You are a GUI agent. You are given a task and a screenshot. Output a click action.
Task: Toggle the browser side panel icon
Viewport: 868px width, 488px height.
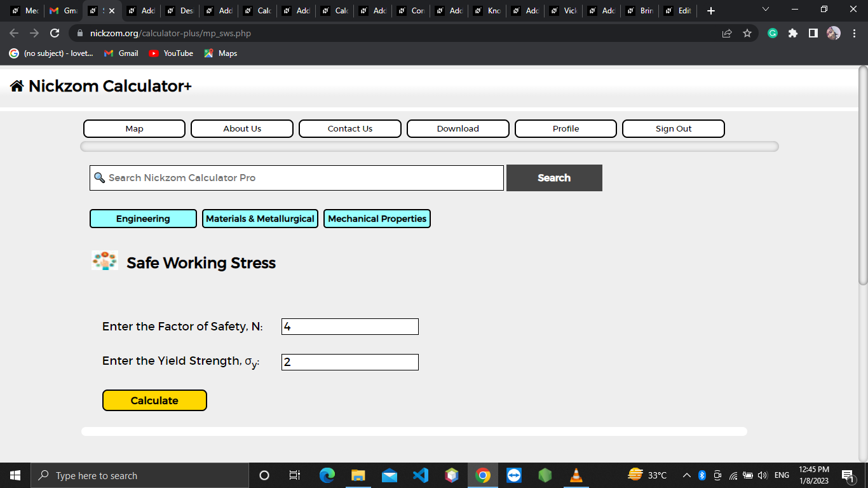[x=813, y=33]
